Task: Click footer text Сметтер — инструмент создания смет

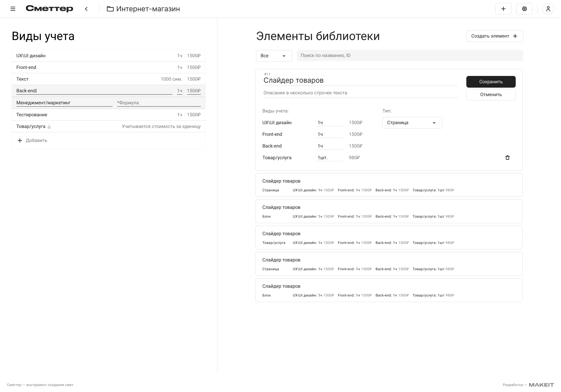Action: [x=40, y=385]
